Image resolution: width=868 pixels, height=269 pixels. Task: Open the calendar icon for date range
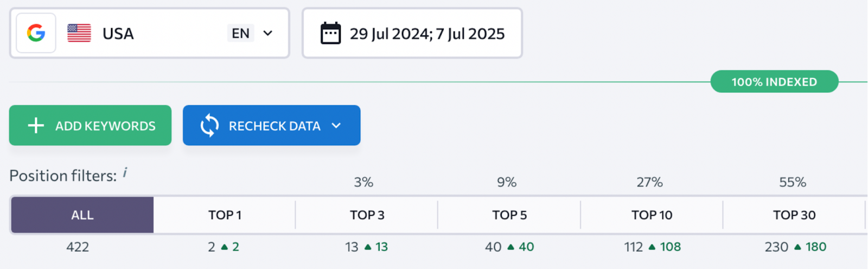330,33
